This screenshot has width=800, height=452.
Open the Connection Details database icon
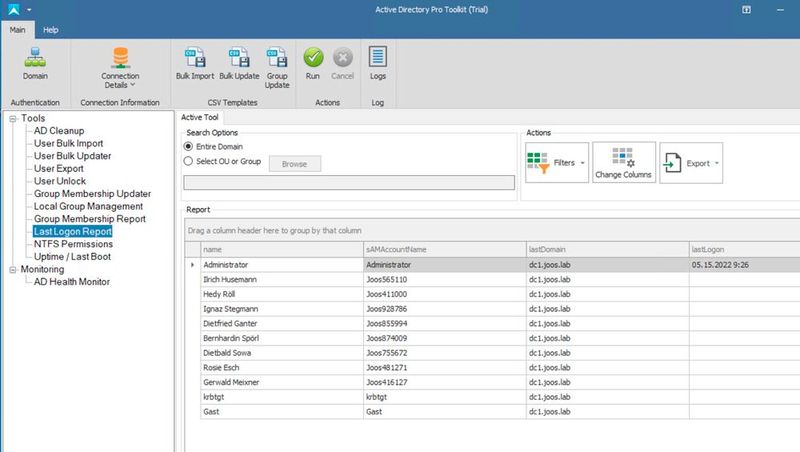[120, 58]
